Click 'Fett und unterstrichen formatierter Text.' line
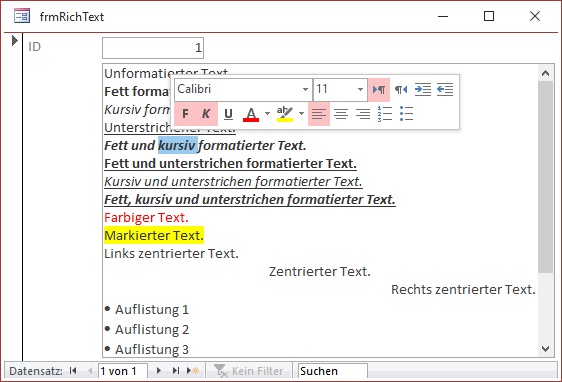Image resolution: width=562 pixels, height=382 pixels. (x=230, y=164)
